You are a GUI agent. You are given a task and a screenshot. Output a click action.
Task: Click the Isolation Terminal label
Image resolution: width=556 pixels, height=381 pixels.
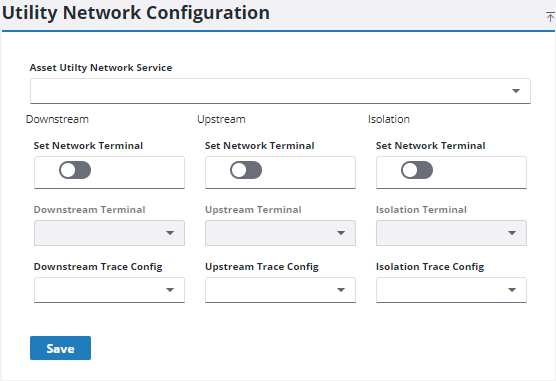click(421, 210)
